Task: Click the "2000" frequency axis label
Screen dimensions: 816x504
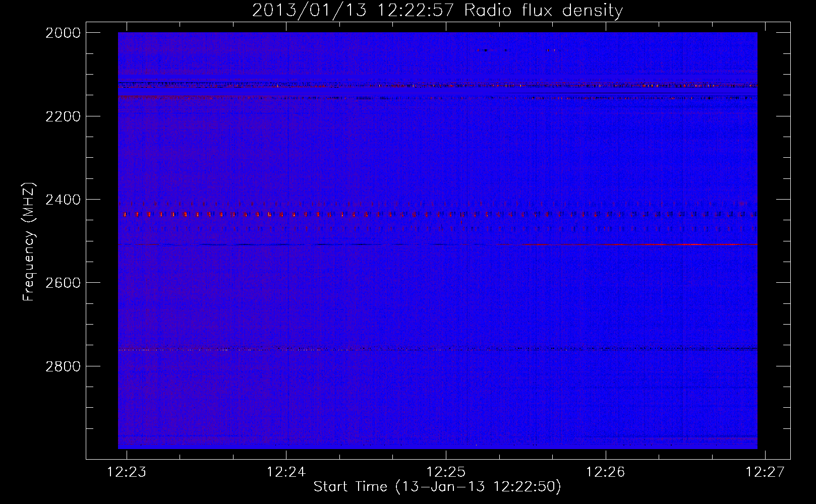Action: (x=63, y=33)
